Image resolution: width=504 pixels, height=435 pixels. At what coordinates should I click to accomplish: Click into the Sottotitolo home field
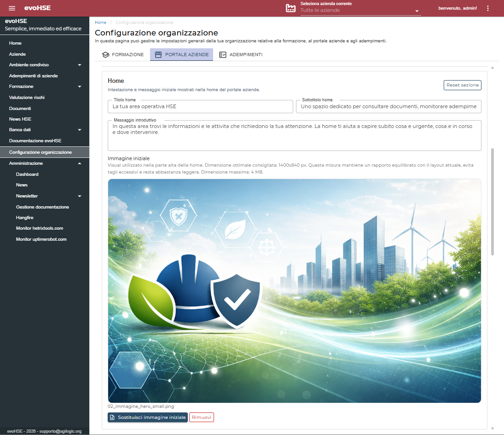click(x=388, y=106)
